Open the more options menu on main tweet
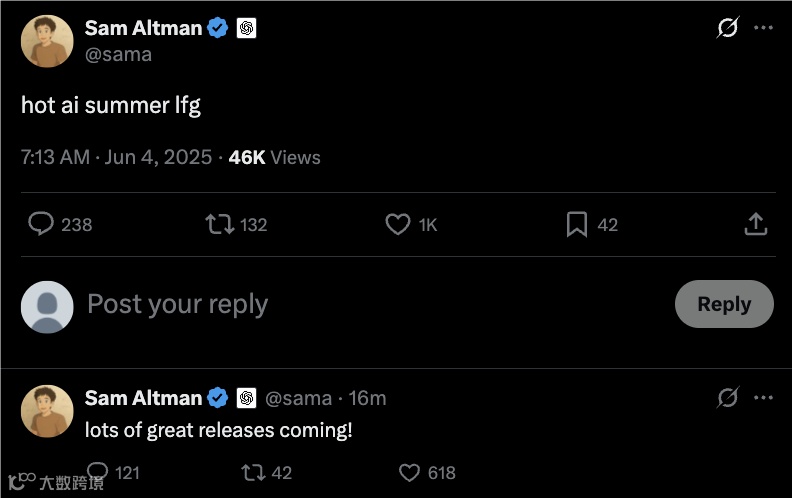Screen dimensions: 792x498 pos(763,28)
